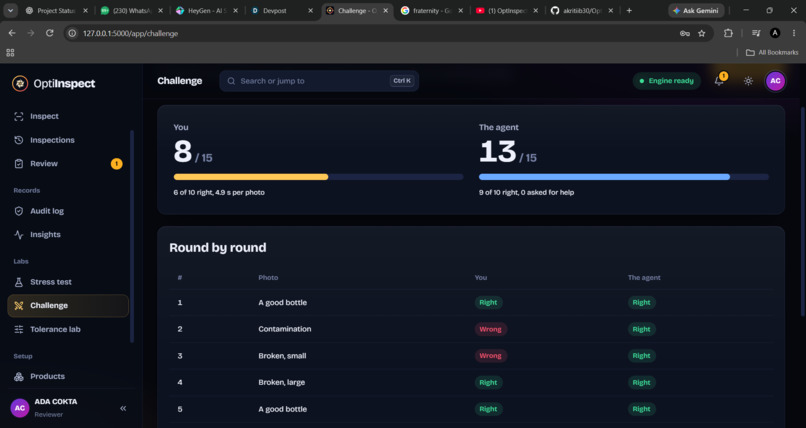This screenshot has height=428, width=806.
Task: Open Audit log from sidebar
Action: 68,211
